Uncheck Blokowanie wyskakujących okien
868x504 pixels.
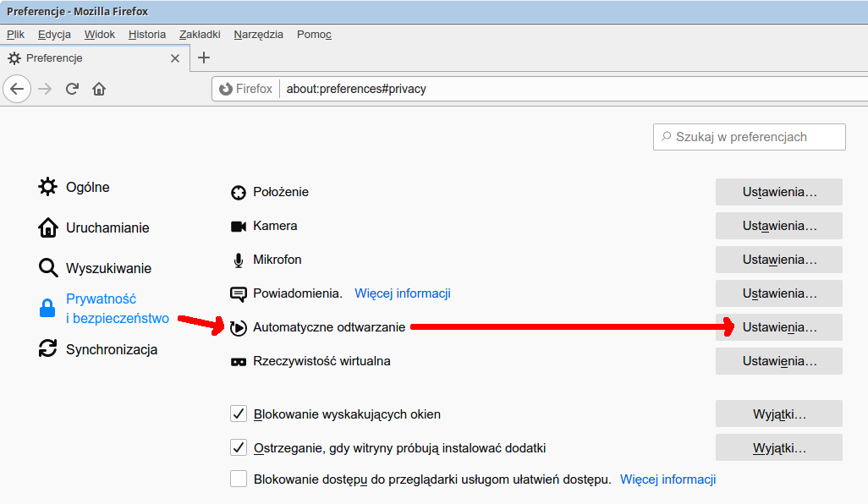(239, 414)
